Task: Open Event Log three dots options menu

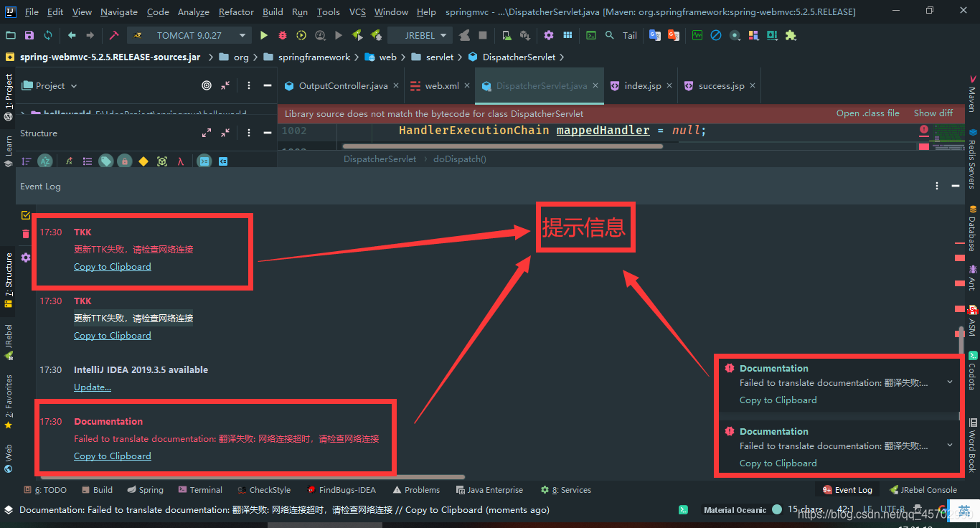Action: point(937,186)
